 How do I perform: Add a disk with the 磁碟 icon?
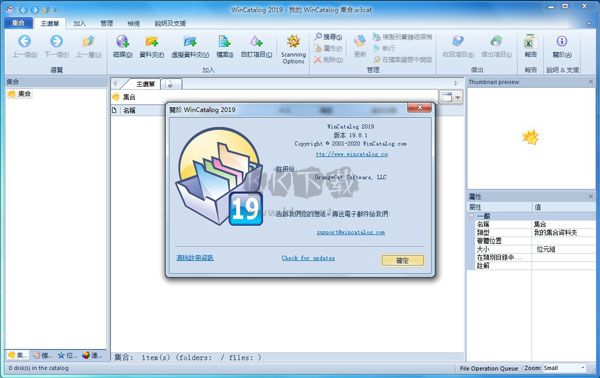point(122,41)
